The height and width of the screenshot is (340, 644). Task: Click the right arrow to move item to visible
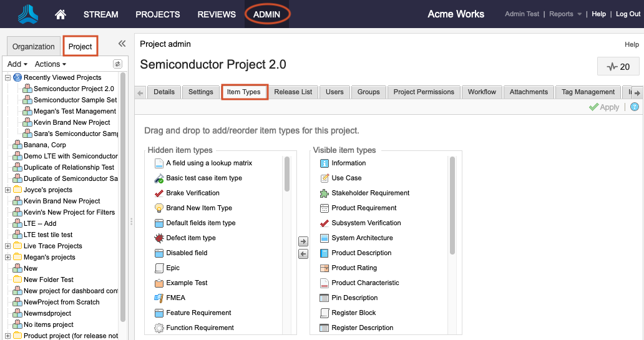(303, 241)
